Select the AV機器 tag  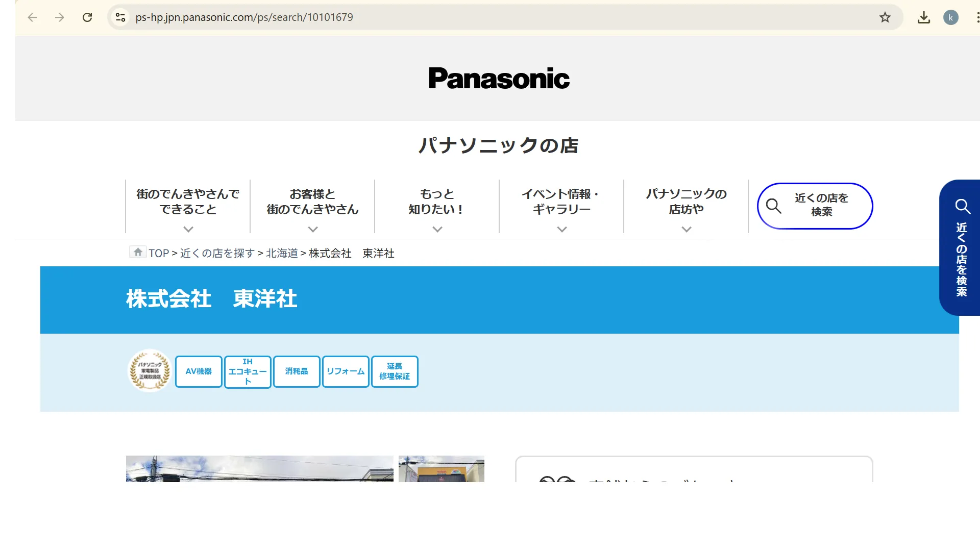(199, 371)
